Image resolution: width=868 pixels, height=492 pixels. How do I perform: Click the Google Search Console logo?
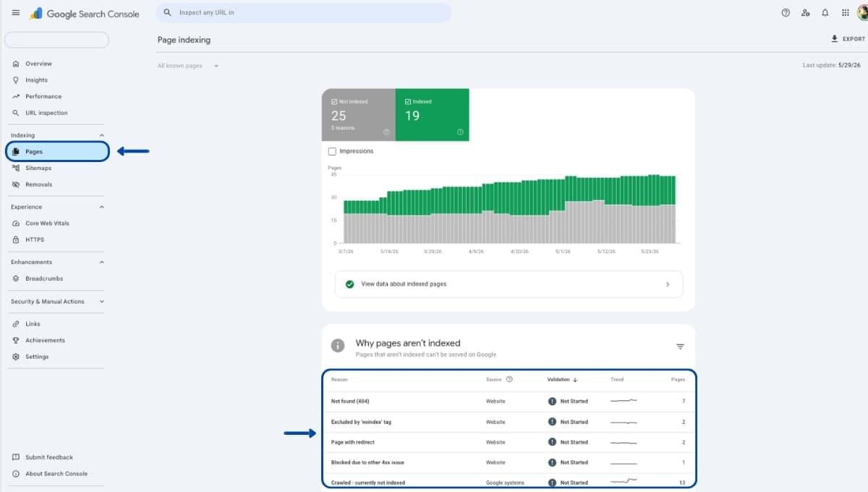85,14
